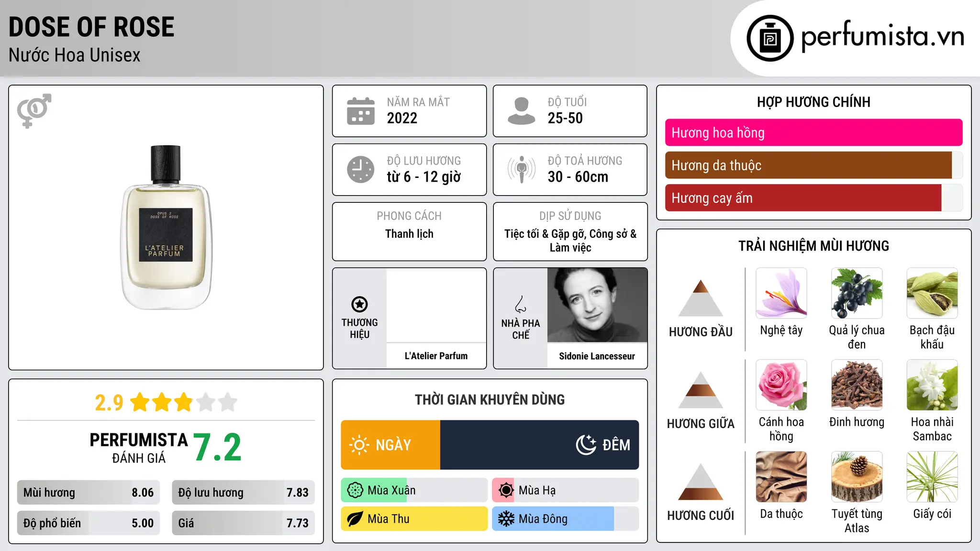Click the Hợp hương chính heading

(x=813, y=102)
